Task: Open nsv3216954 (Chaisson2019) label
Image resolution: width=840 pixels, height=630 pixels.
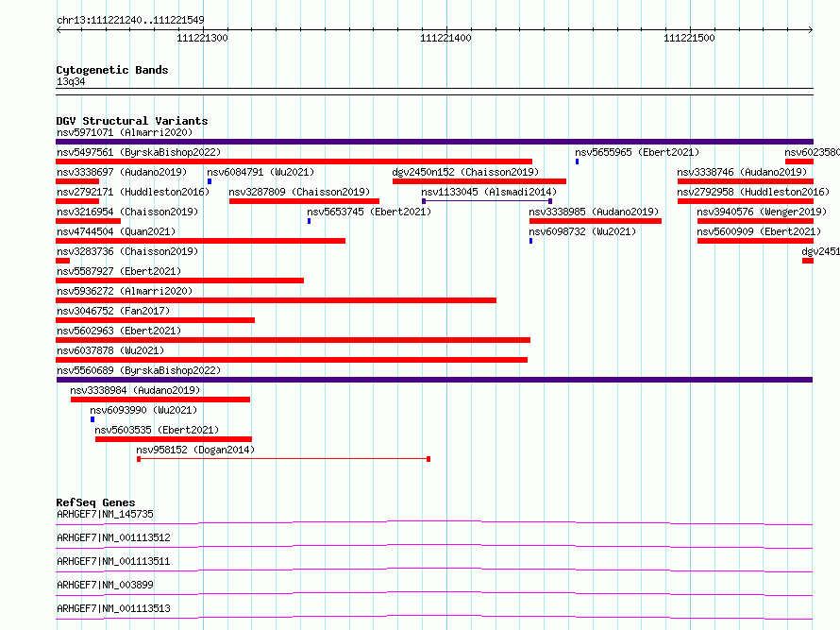Action: 127,212
